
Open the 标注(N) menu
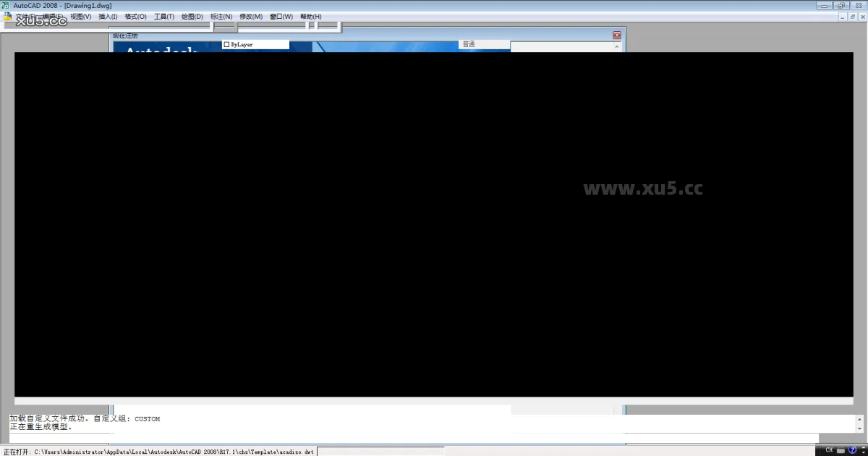(221, 17)
